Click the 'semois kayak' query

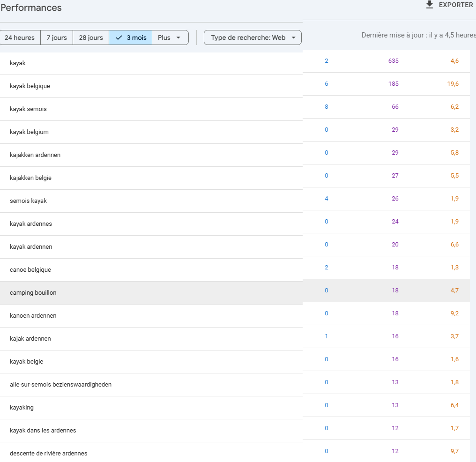tap(28, 201)
